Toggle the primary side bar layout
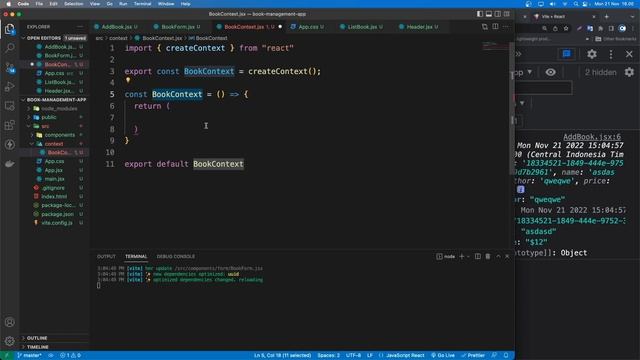This screenshot has height=360, width=640. coord(480,14)
